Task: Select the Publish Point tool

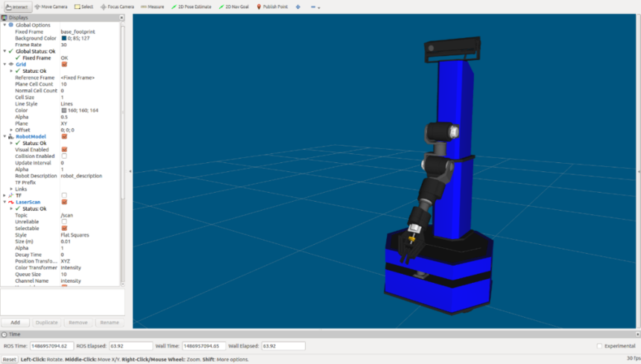Action: point(272,7)
